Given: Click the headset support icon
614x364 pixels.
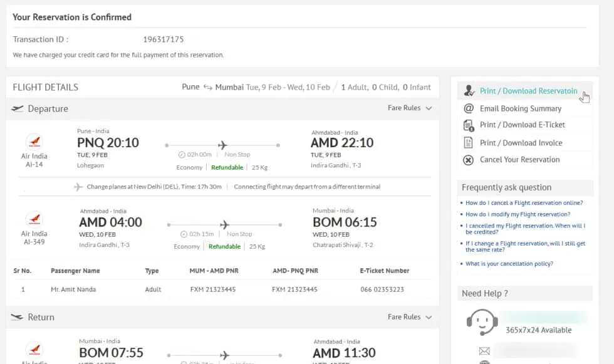Looking at the screenshot, I should coord(482,322).
